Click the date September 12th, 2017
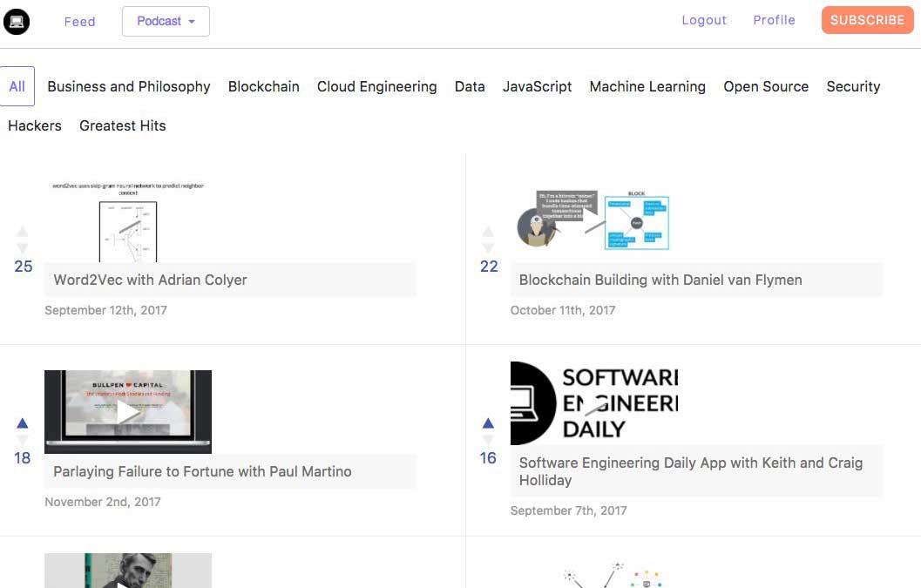The height and width of the screenshot is (588, 921). (x=105, y=310)
